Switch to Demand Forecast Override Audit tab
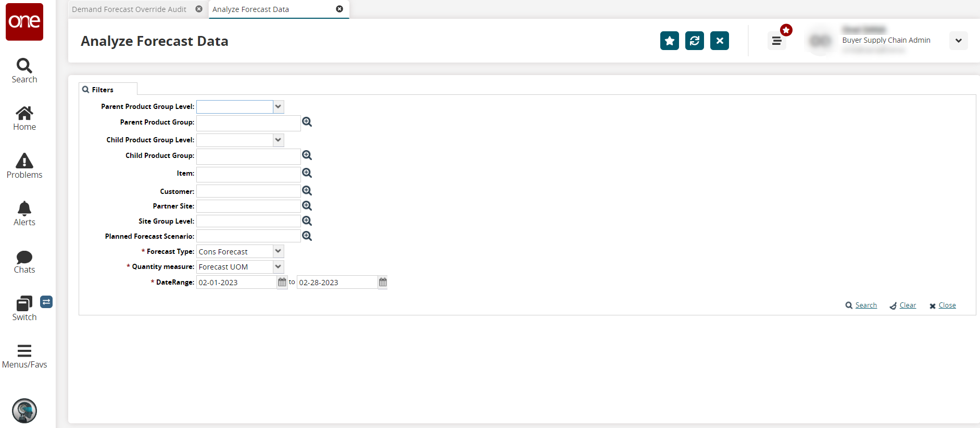The width and height of the screenshot is (980, 428). click(x=129, y=9)
